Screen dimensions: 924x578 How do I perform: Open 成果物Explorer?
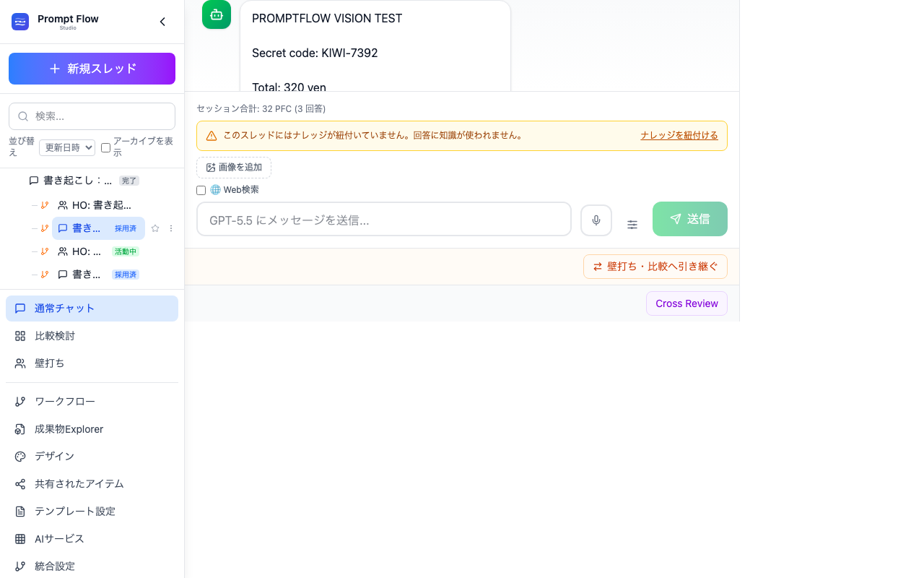pos(92,429)
